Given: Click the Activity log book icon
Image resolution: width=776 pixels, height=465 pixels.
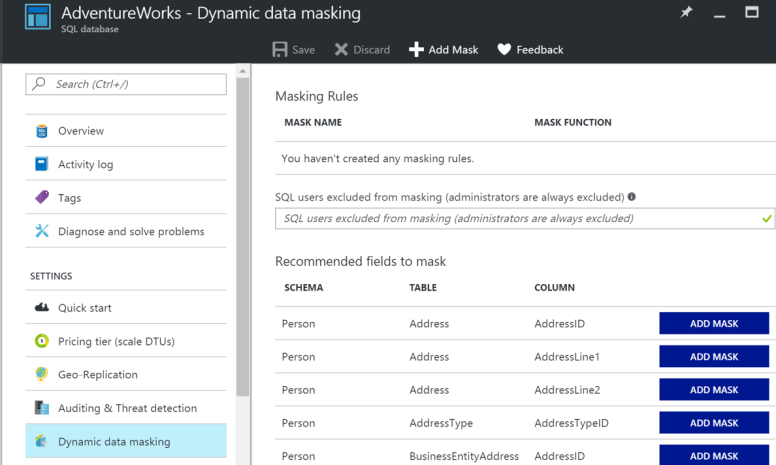Looking at the screenshot, I should [42, 164].
